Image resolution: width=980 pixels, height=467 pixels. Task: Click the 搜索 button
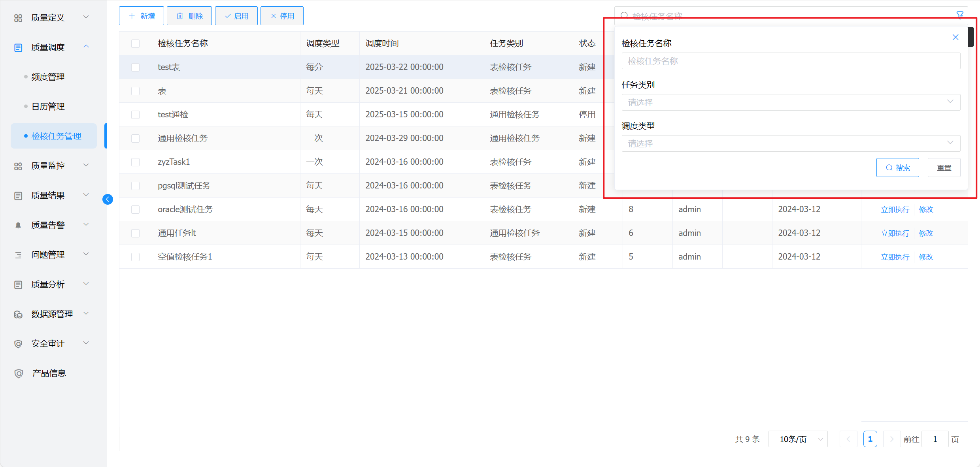click(897, 168)
